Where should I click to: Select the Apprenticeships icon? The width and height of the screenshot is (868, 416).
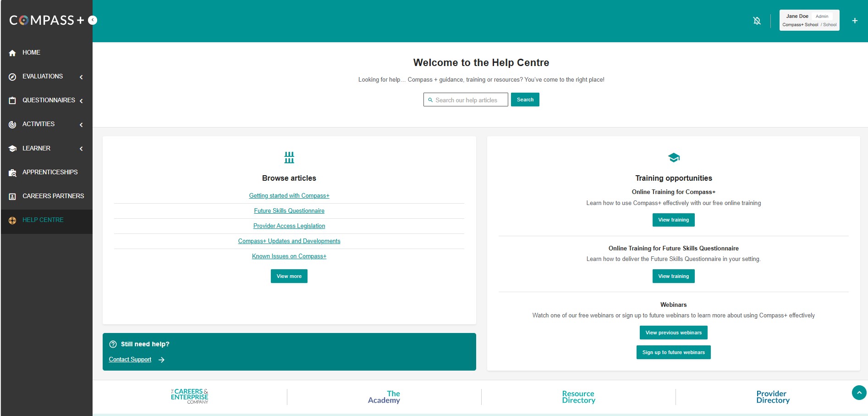pos(12,172)
